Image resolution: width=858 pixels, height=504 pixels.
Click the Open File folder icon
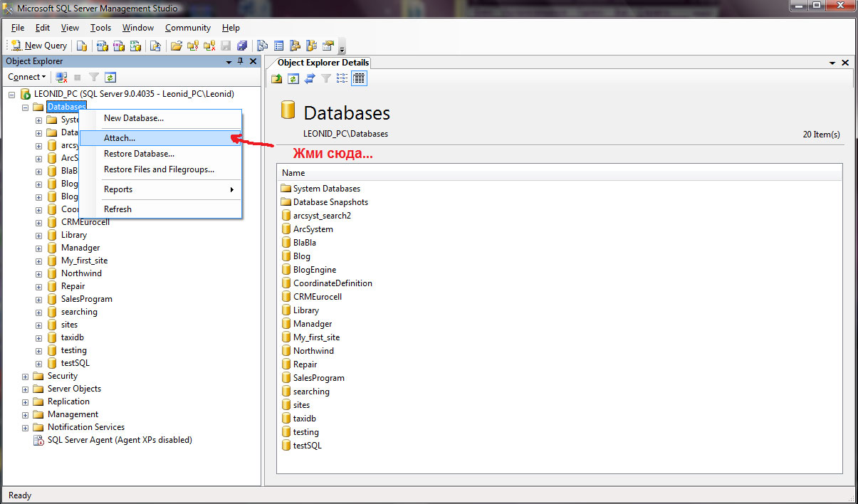coord(176,46)
